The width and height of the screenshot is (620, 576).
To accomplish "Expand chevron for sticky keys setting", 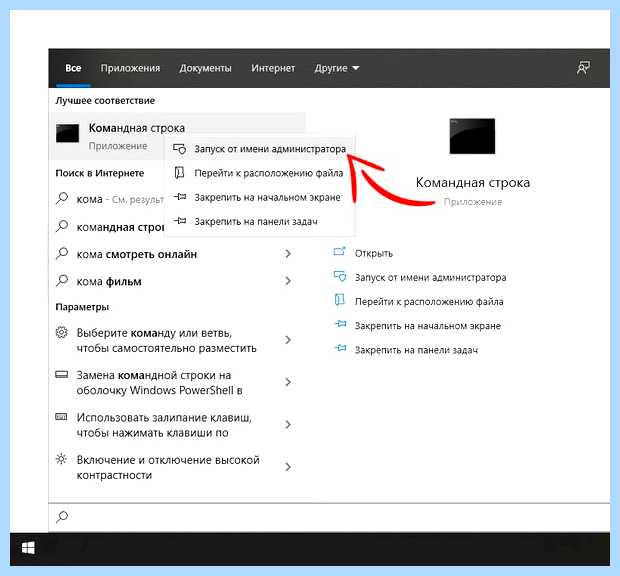I will (x=288, y=425).
